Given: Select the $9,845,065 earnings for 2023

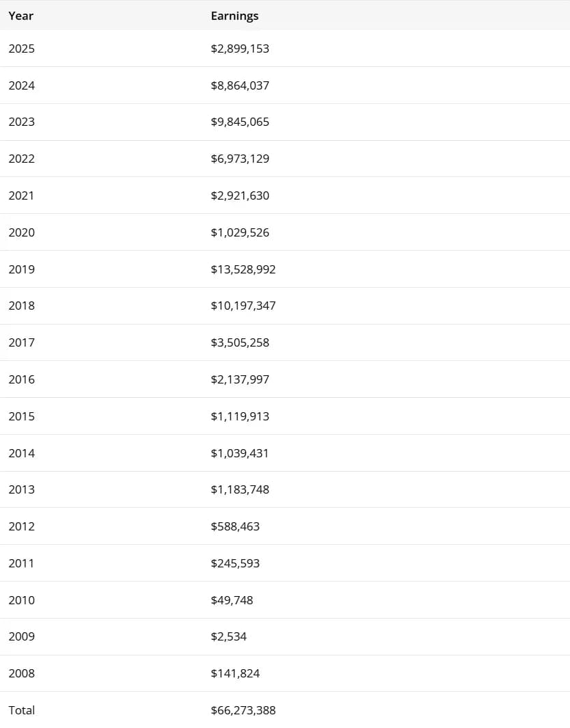Looking at the screenshot, I should (x=240, y=122).
